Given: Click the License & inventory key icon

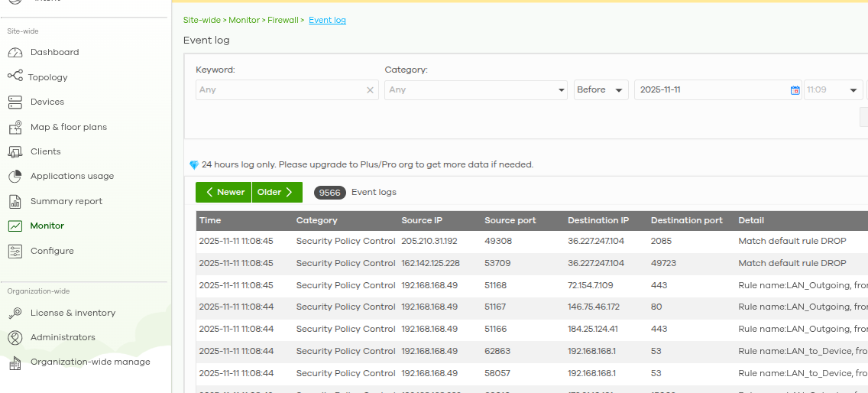Looking at the screenshot, I should (x=15, y=313).
